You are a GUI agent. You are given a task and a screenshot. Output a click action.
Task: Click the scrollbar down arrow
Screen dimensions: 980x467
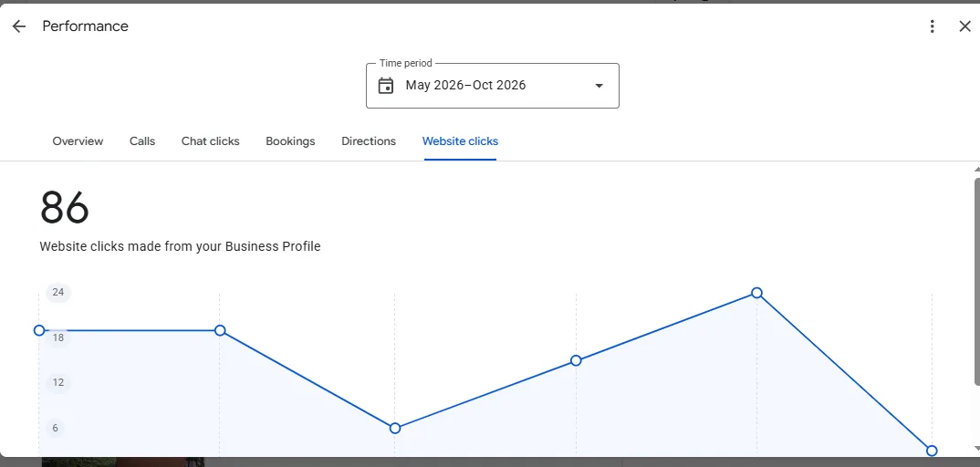pyautogui.click(x=977, y=448)
